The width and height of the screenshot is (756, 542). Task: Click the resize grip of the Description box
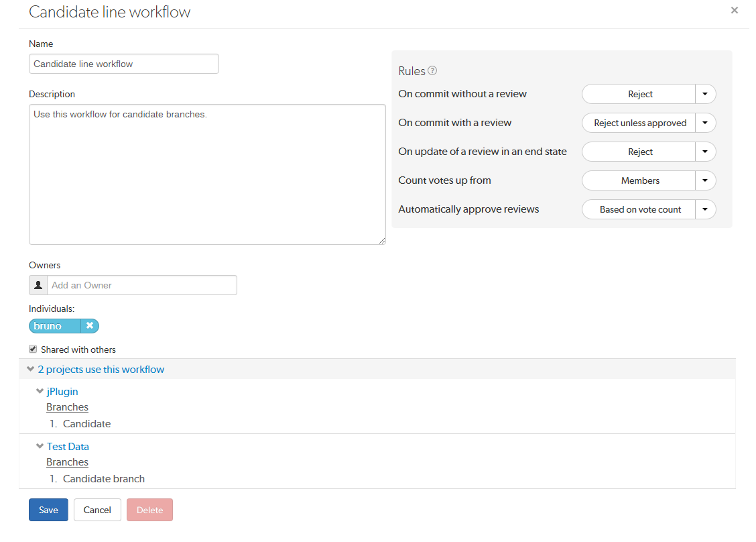click(382, 240)
